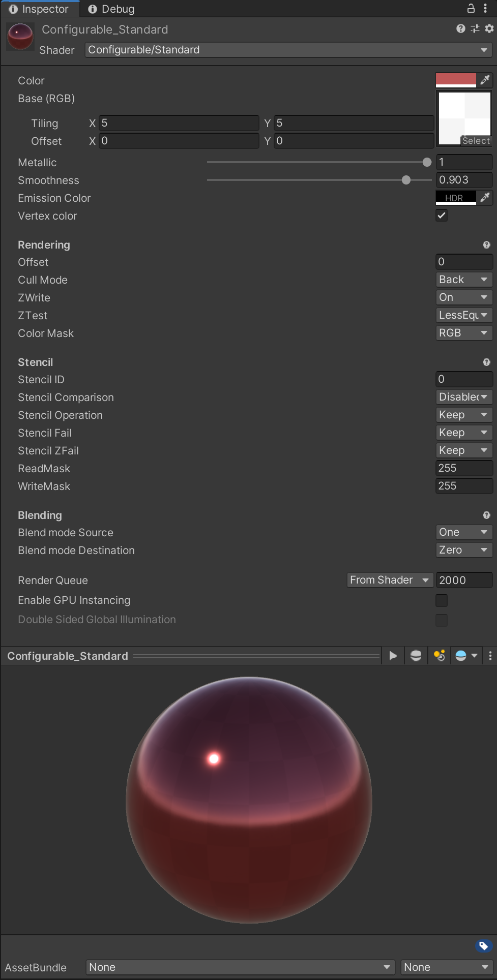Open Rendering section help icon
Screen dimensions: 497x980
tap(486, 245)
